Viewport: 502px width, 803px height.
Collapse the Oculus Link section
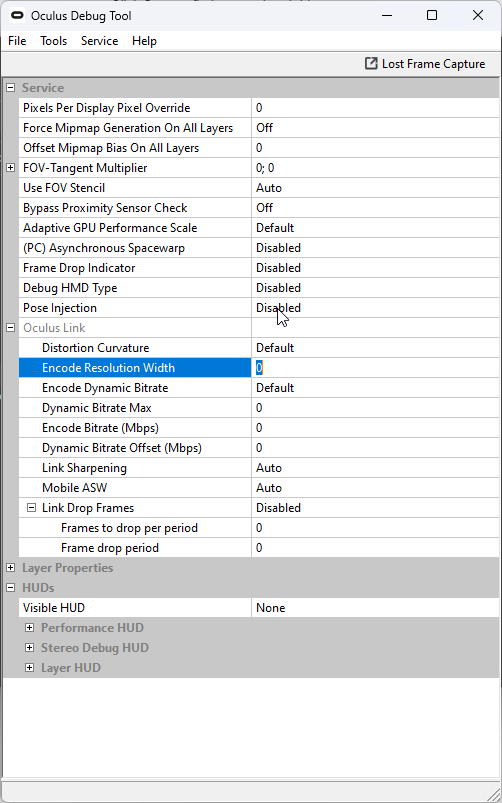click(11, 328)
